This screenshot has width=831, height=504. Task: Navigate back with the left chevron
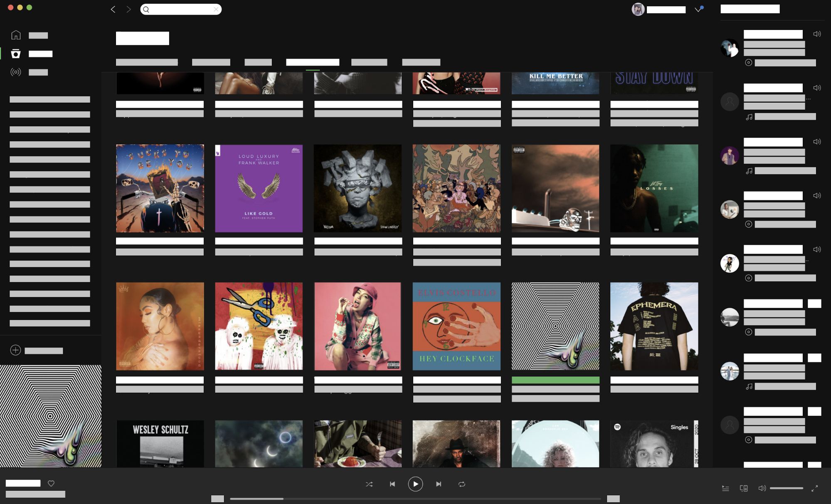(113, 9)
